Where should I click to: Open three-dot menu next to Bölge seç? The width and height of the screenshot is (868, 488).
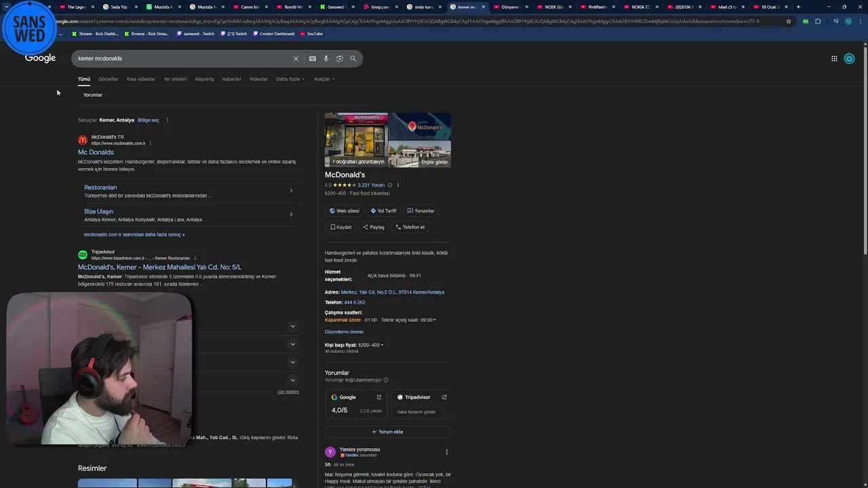click(167, 120)
